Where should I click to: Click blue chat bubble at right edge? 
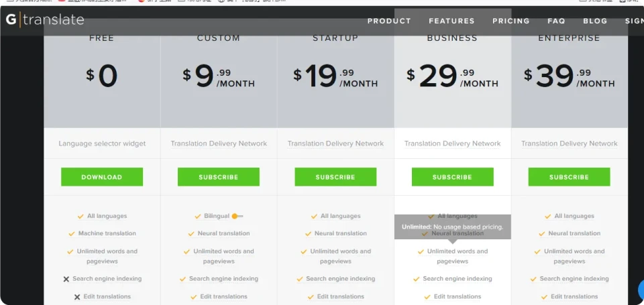click(641, 290)
